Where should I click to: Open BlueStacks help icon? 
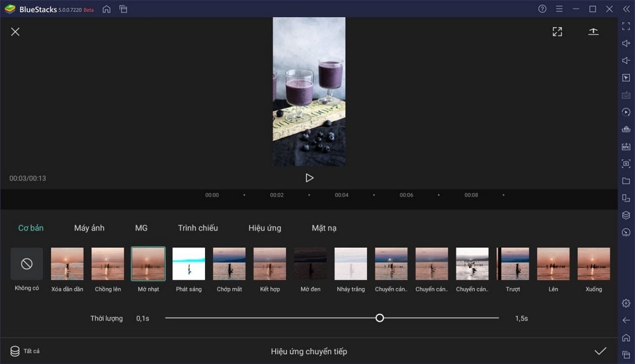(542, 9)
